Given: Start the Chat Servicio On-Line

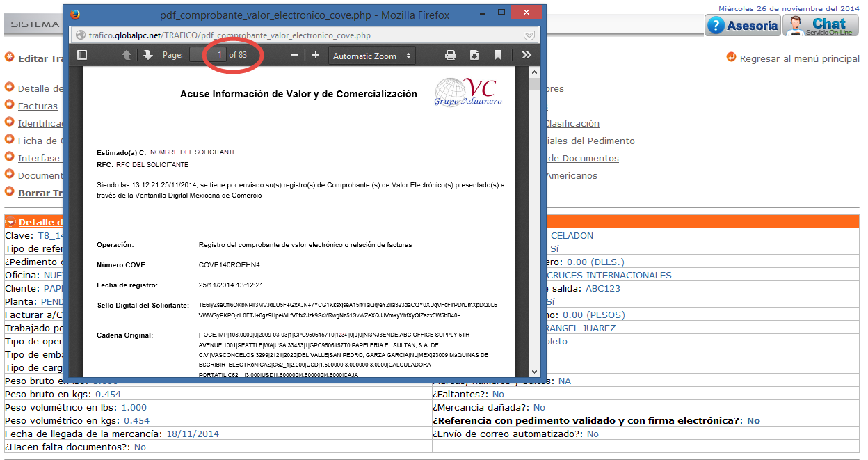Looking at the screenshot, I should pos(821,26).
